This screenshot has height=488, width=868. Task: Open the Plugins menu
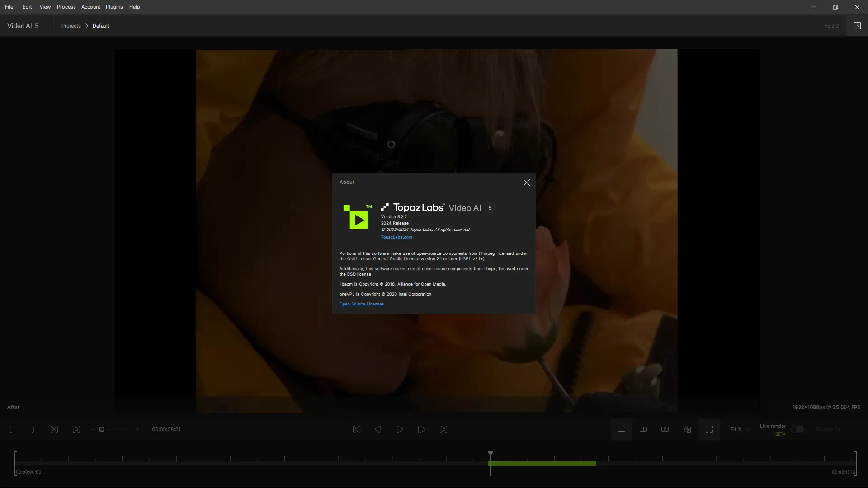click(114, 7)
